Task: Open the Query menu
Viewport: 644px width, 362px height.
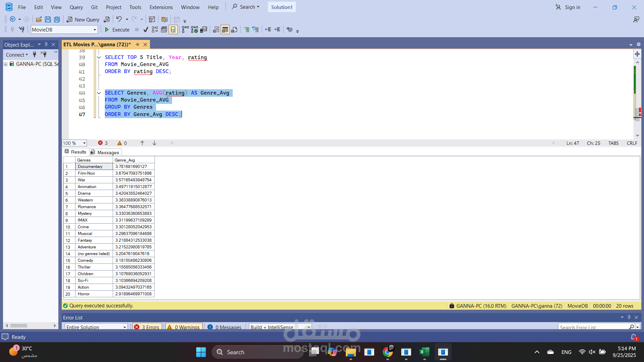Action: click(x=76, y=7)
